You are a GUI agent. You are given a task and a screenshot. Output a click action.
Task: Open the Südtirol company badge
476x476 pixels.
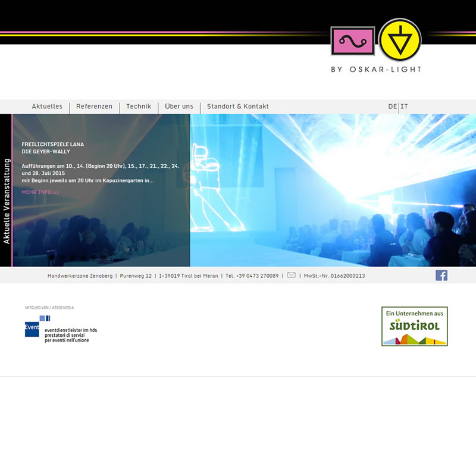pyautogui.click(x=414, y=326)
